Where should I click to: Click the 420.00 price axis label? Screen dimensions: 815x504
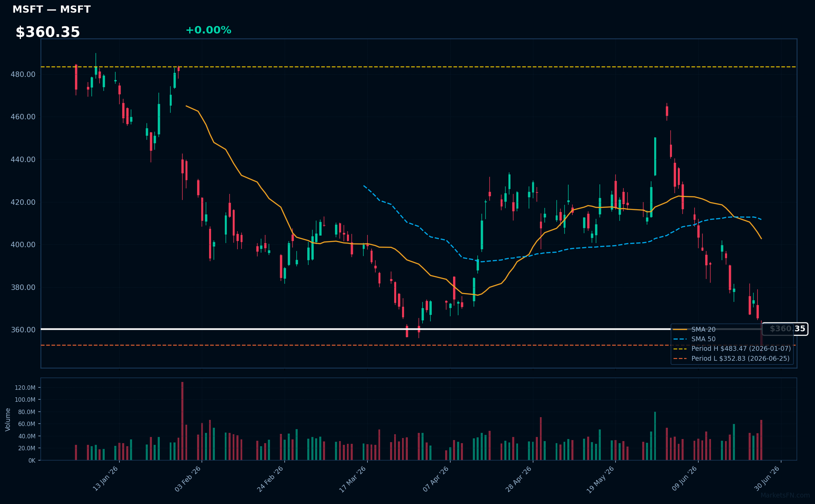23,202
